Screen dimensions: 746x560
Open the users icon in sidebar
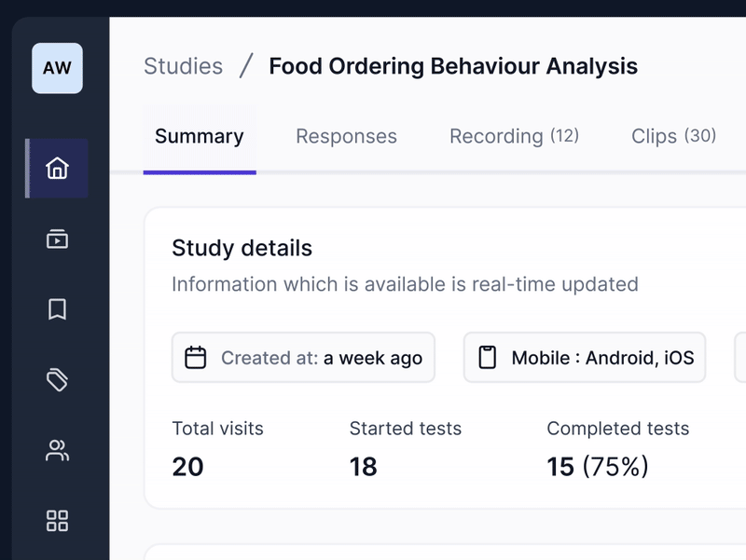(57, 451)
